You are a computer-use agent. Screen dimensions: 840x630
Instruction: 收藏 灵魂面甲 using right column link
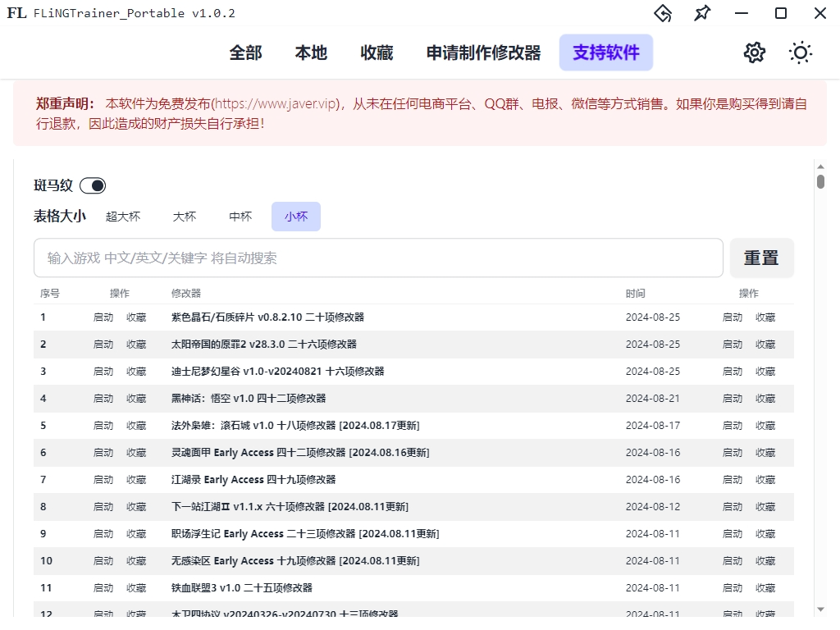tap(765, 452)
